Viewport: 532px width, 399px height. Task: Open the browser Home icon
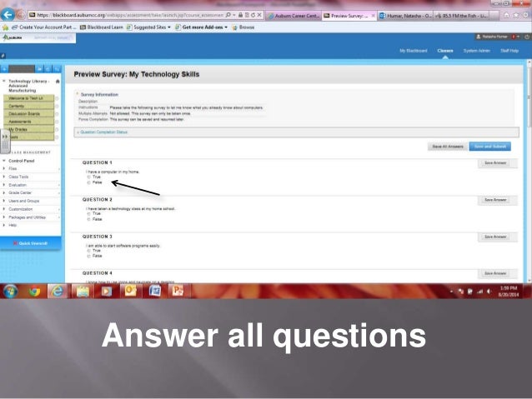[506, 15]
